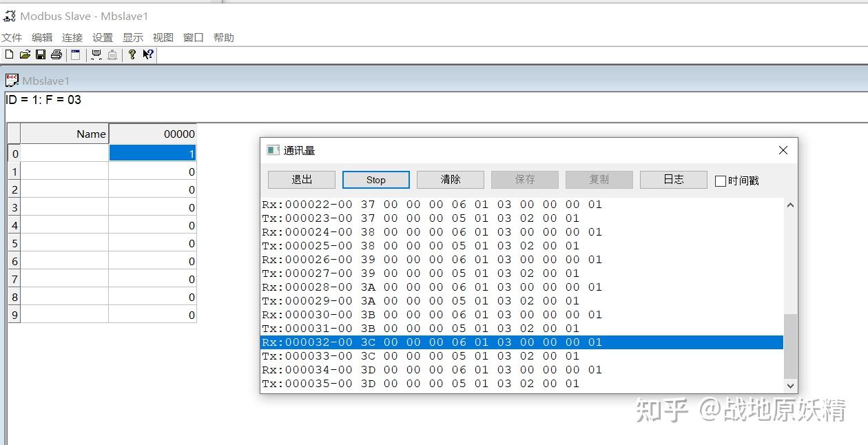
Task: Print with the printer toolbar icon
Action: tap(56, 54)
